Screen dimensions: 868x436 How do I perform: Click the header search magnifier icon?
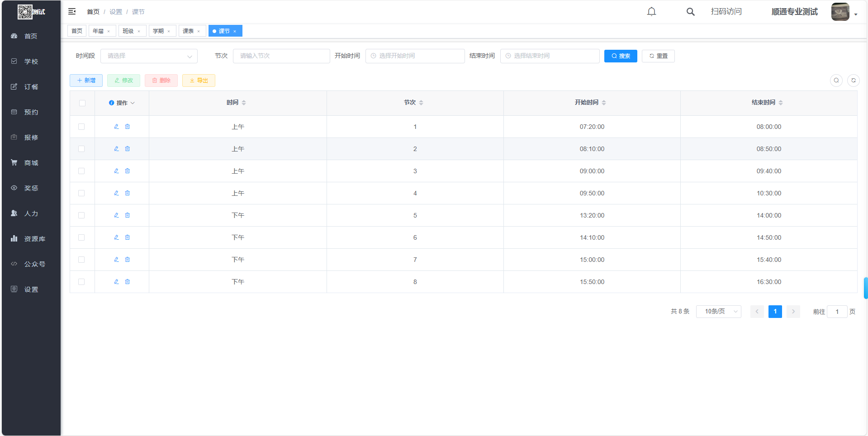coord(690,12)
